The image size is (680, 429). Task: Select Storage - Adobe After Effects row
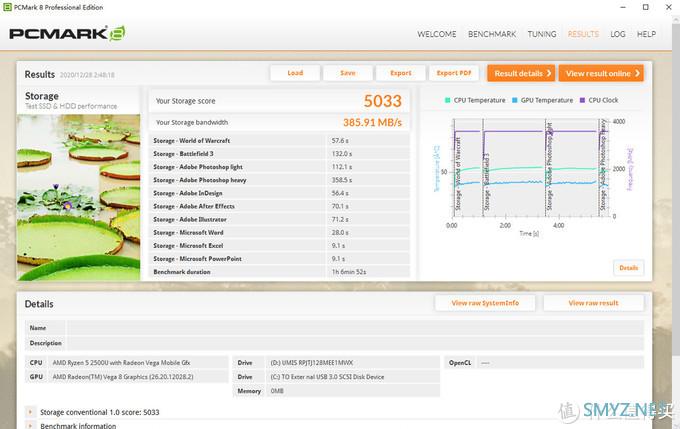(280, 206)
